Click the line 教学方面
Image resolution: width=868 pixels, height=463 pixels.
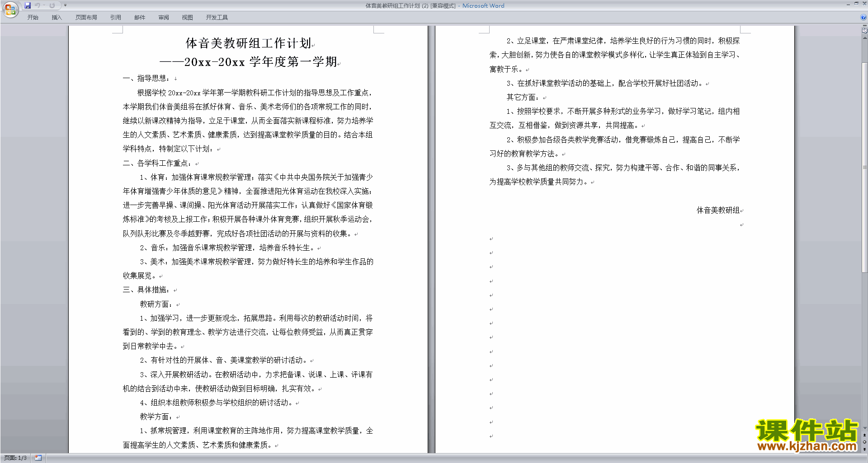[x=156, y=416]
